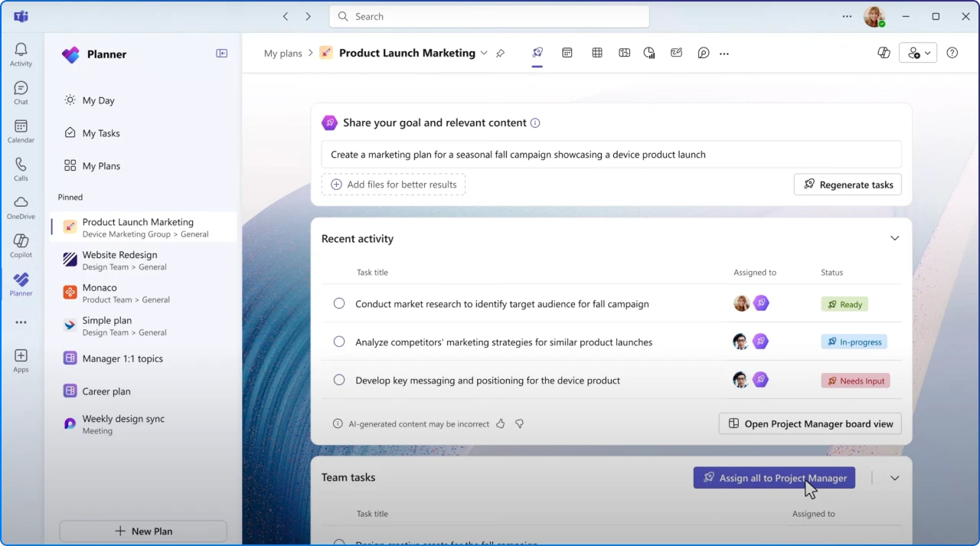The height and width of the screenshot is (546, 980).
Task: Open more plan options ellipsis in header
Action: point(724,54)
